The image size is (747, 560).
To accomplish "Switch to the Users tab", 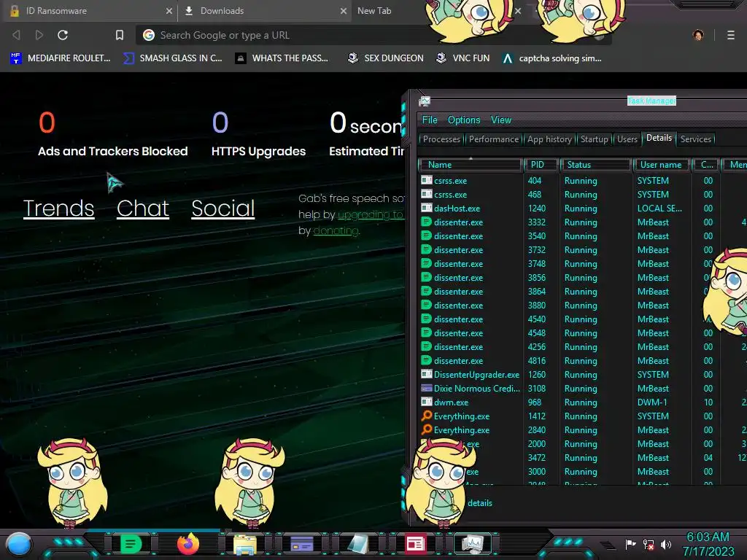I will (x=627, y=139).
